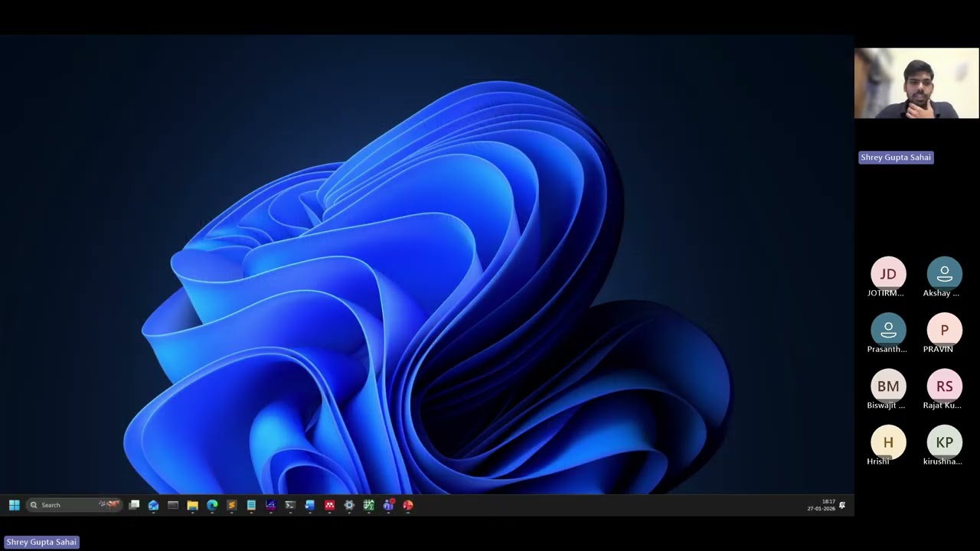Launch Microsoft Edge browser

click(x=212, y=505)
